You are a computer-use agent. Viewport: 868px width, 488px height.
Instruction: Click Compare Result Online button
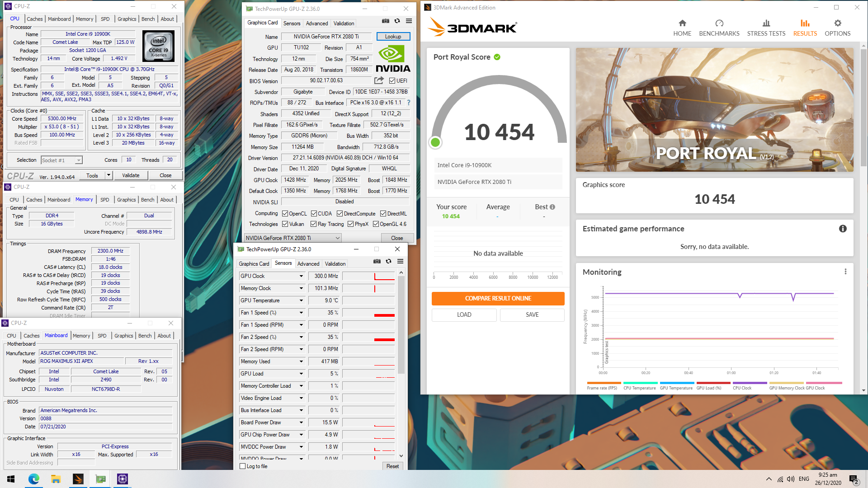click(498, 298)
